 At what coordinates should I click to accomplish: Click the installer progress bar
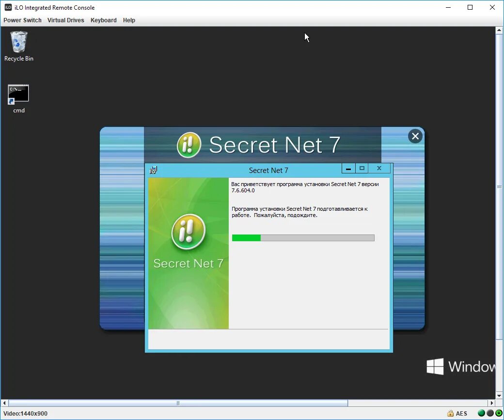303,238
